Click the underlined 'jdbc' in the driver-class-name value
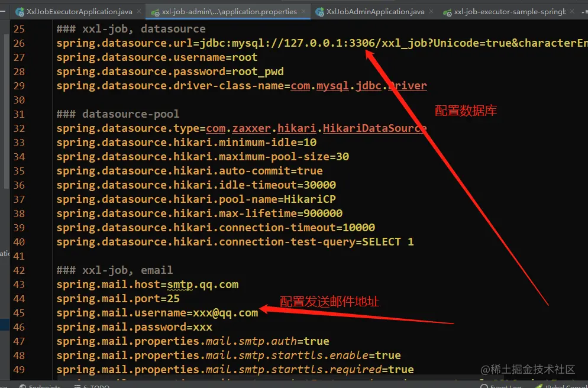The image size is (588, 388). point(369,86)
